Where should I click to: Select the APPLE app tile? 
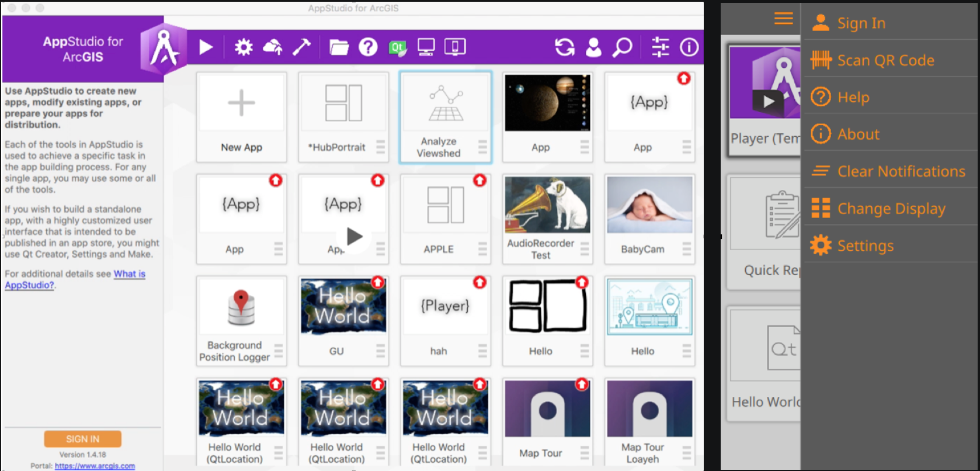coord(446,219)
